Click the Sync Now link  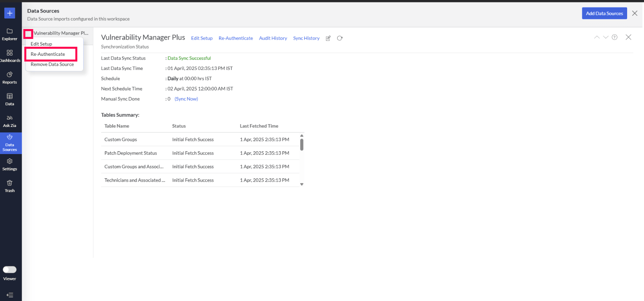click(x=186, y=99)
